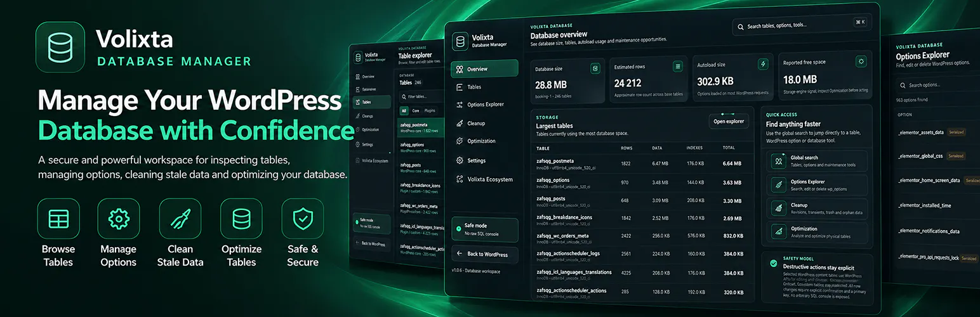Click the zafsqg_postmeta row in Largest tables
The height and width of the screenshot is (317, 980).
point(641,164)
